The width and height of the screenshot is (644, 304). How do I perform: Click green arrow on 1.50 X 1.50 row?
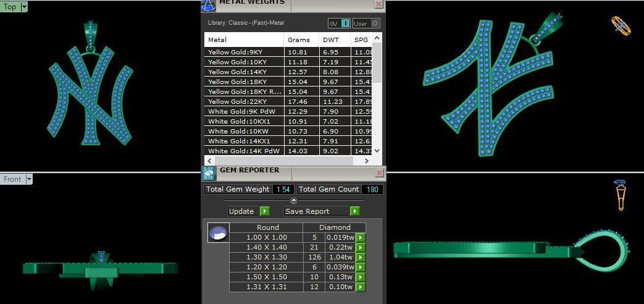click(360, 277)
